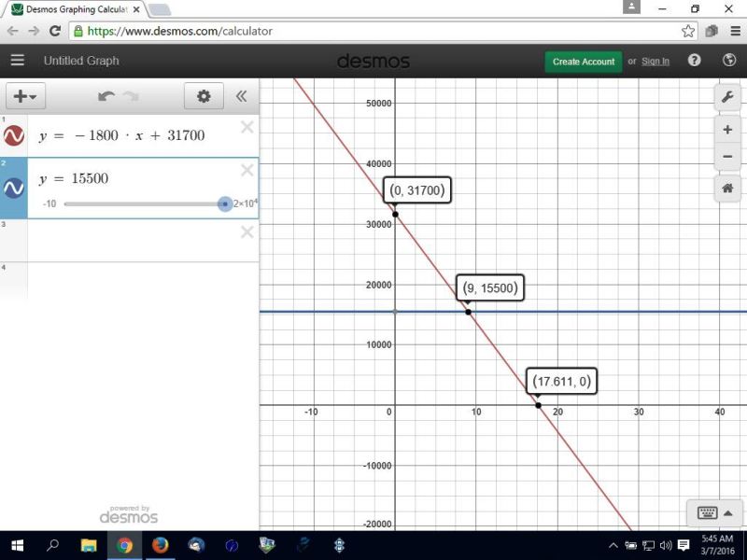Click the slider thumb under y = 15500
Image resolution: width=747 pixels, height=560 pixels.
click(225, 203)
